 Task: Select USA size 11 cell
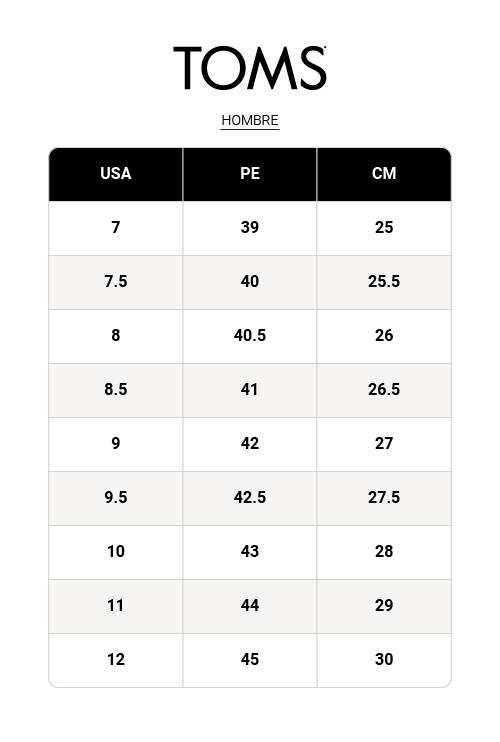116,606
